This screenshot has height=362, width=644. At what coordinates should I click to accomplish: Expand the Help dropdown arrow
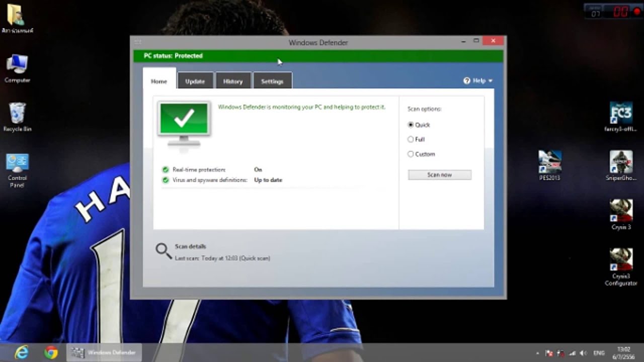pos(490,81)
